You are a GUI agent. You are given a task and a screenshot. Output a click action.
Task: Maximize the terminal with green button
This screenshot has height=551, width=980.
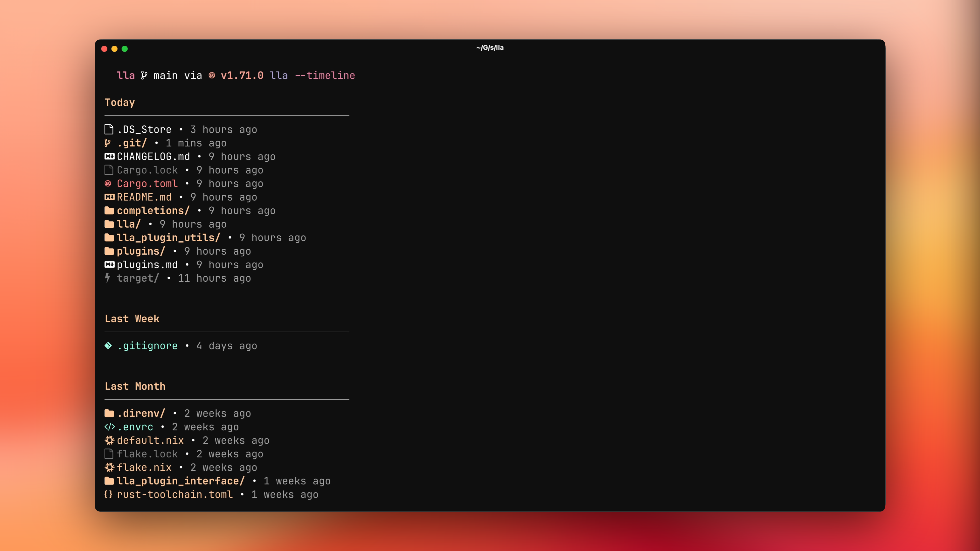[125, 49]
